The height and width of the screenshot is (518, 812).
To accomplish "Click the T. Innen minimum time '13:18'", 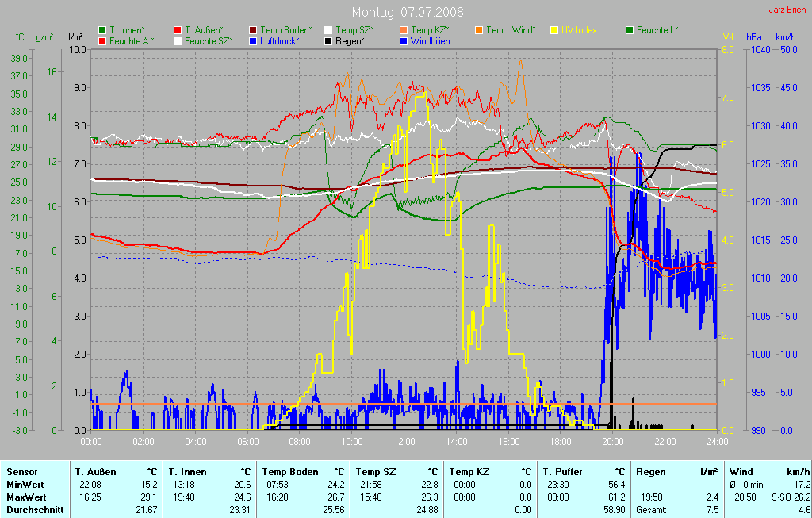I will click(183, 485).
